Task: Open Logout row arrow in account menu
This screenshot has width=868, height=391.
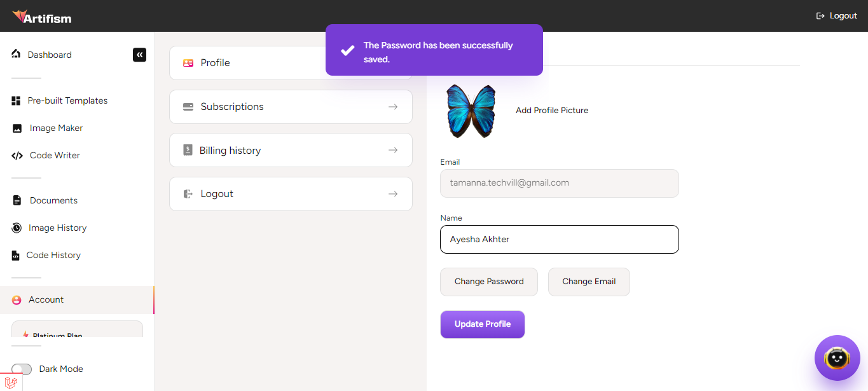Action: (393, 194)
